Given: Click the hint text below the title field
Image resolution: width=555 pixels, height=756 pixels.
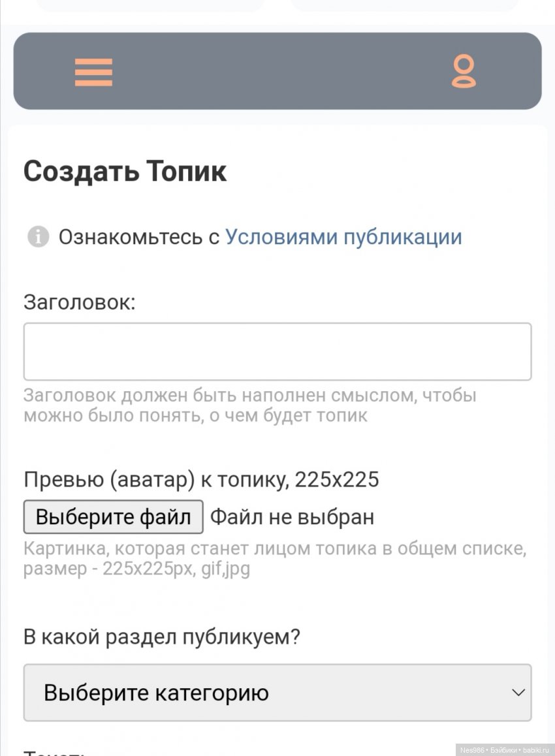Looking at the screenshot, I should pos(249,405).
